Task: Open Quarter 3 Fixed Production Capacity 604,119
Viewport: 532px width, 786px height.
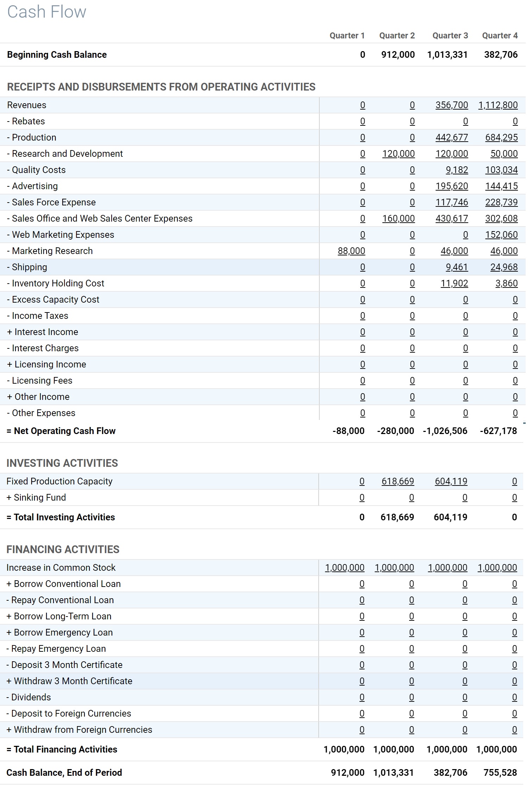Action: tap(451, 481)
